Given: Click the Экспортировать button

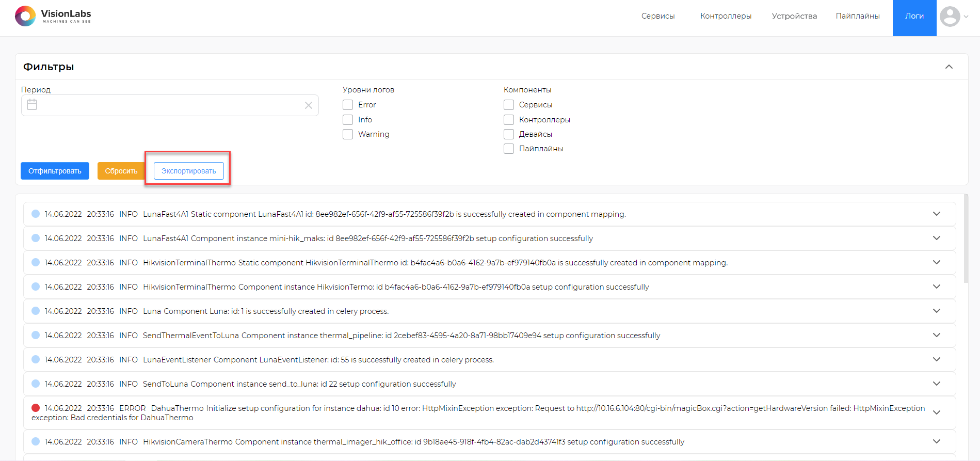Looking at the screenshot, I should tap(189, 171).
